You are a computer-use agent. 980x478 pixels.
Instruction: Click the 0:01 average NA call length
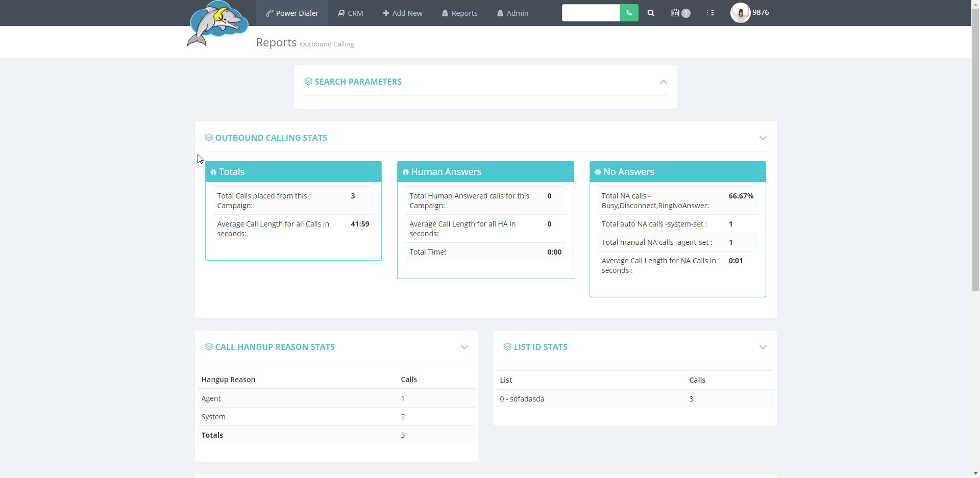736,261
